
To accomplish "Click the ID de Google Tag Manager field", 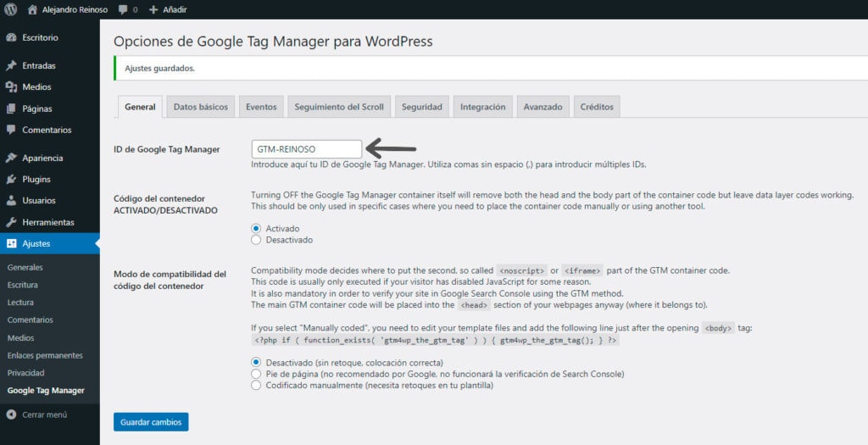I will click(x=307, y=149).
